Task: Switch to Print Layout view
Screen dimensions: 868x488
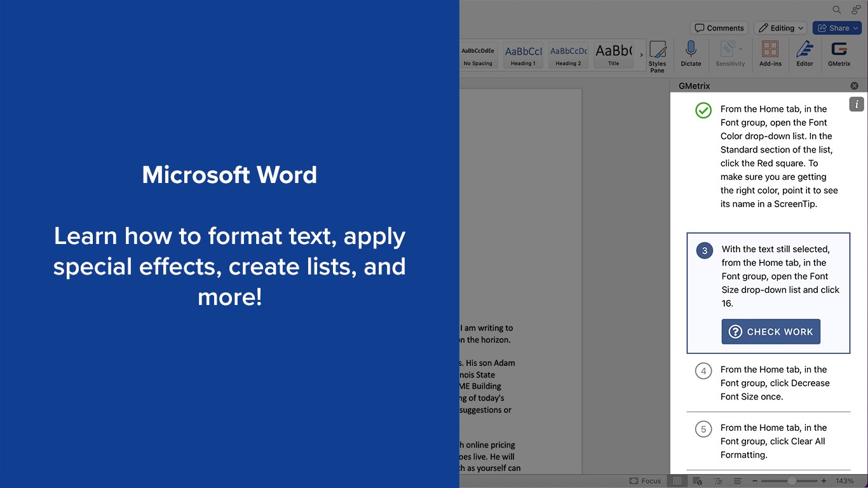Action: click(677, 481)
